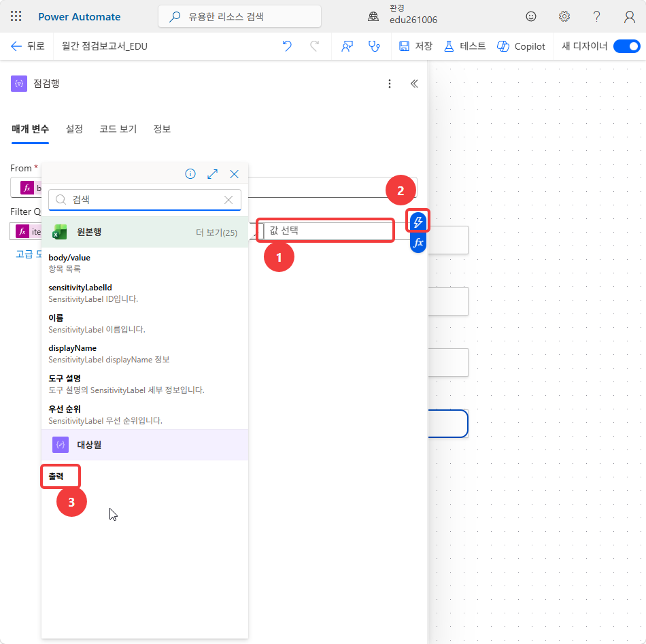Screen dimensions: 646x644
Task: Select the blue-outlined card on canvas
Action: click(x=448, y=424)
